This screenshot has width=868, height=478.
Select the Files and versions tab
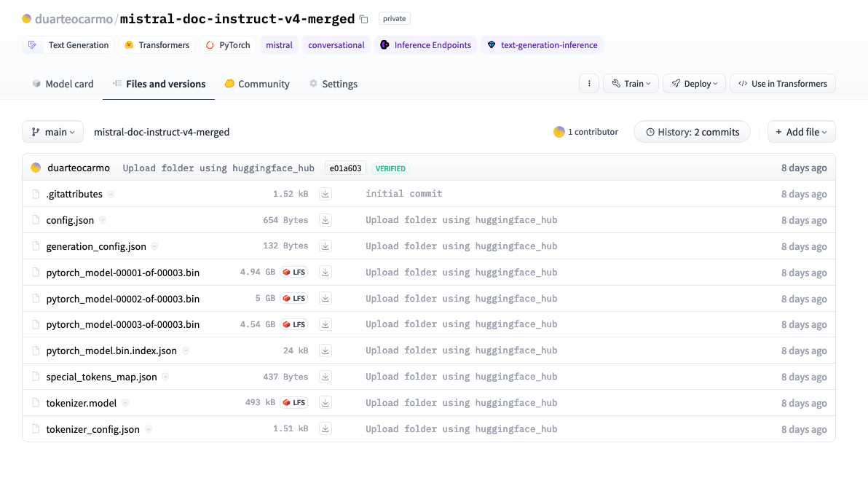pyautogui.click(x=159, y=84)
